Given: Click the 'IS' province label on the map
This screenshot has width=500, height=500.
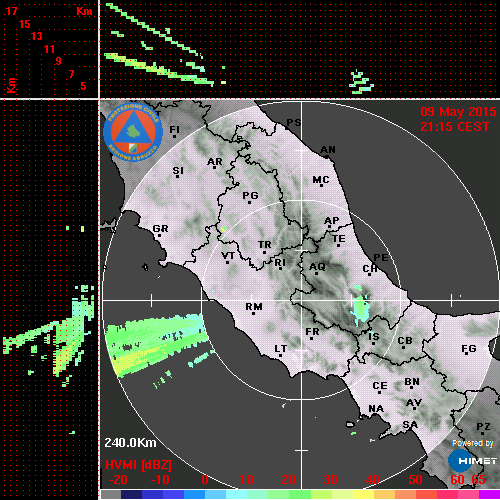Looking at the screenshot, I should (374, 337).
